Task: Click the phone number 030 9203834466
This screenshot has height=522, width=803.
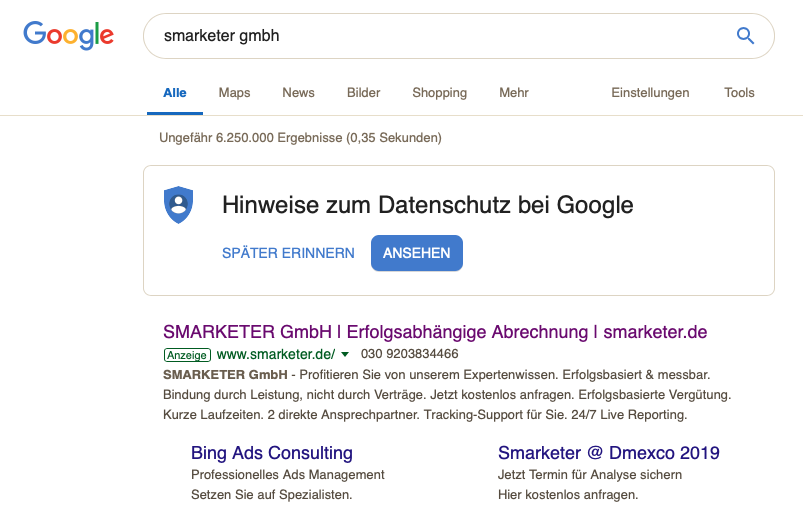Action: click(410, 354)
